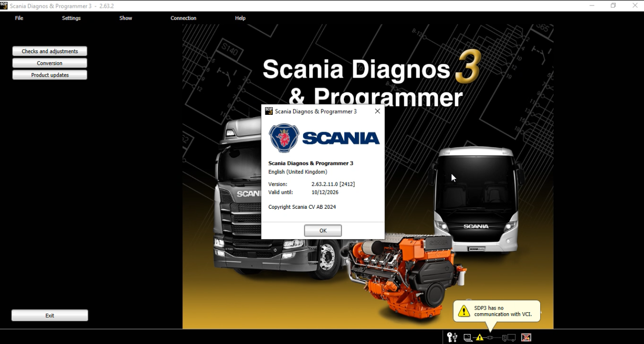The width and height of the screenshot is (644, 344).
Task: Click the 'Version:' label in the dialog
Action: 278,184
